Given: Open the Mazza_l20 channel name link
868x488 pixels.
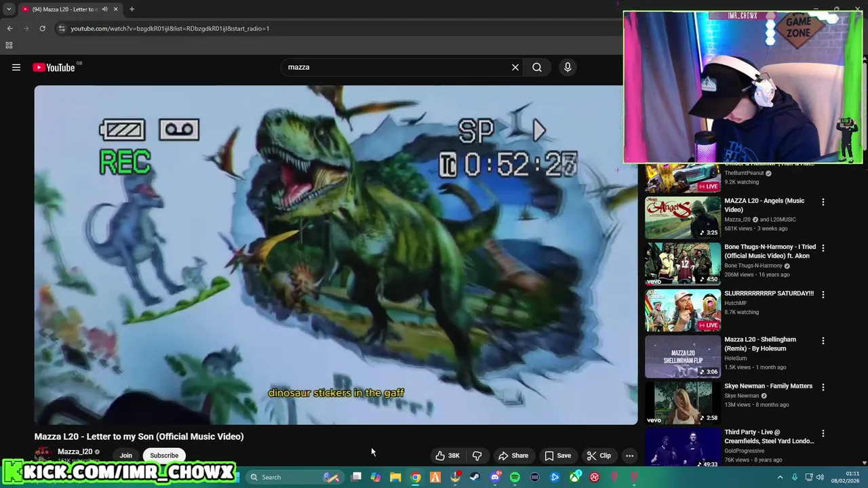Looking at the screenshot, I should [75, 451].
